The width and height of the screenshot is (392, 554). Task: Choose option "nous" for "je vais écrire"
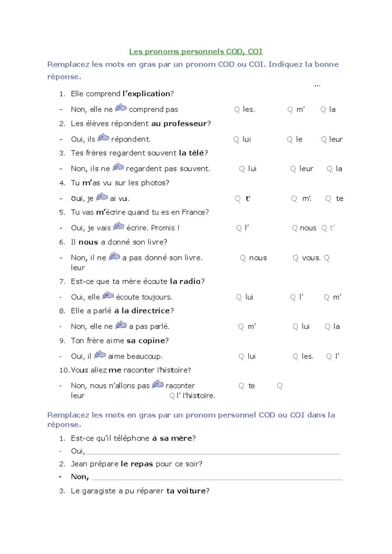pos(295,228)
